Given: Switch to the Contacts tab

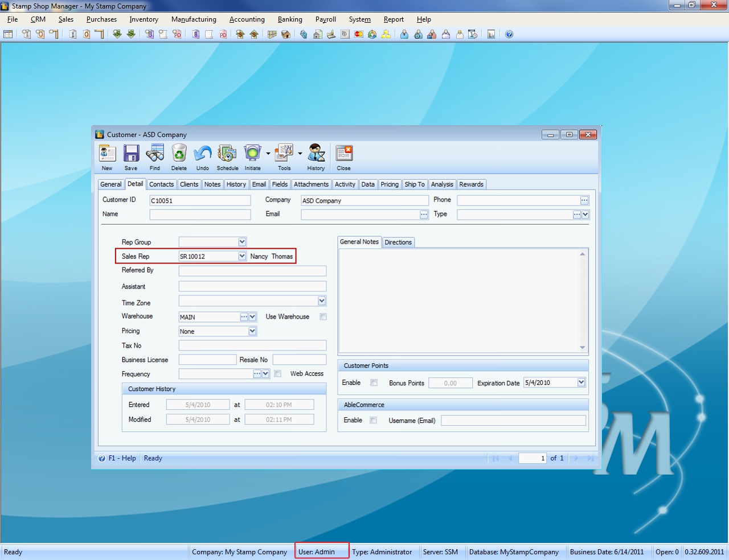Looking at the screenshot, I should point(161,184).
